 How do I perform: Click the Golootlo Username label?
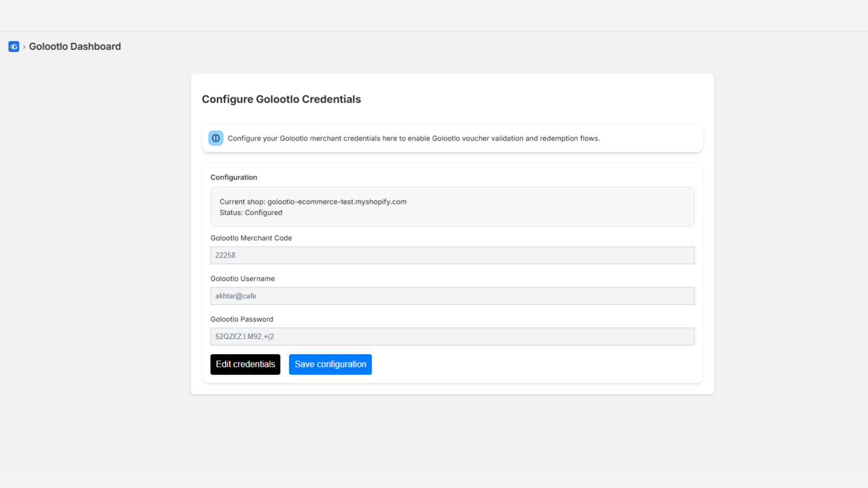242,279
